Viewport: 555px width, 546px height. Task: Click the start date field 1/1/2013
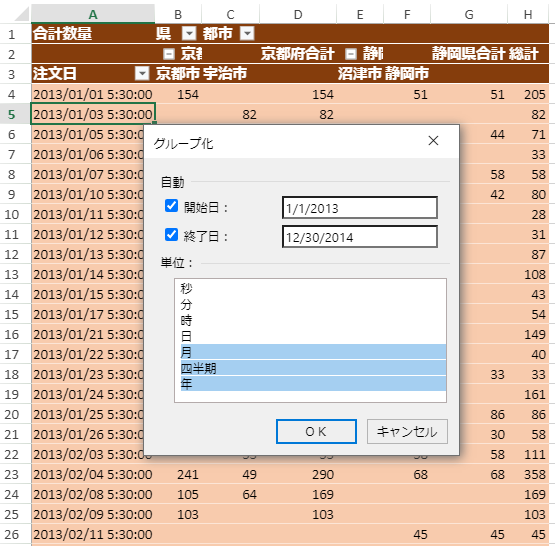click(x=360, y=208)
